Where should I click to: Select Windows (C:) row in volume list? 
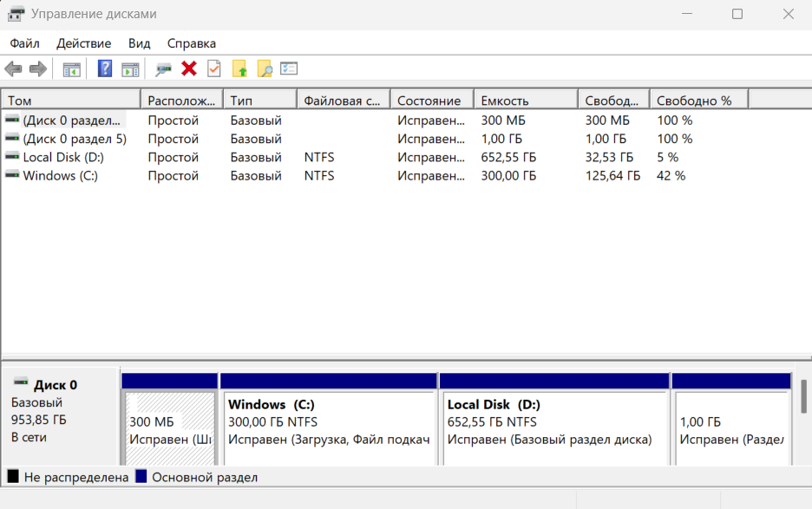pyautogui.click(x=60, y=176)
